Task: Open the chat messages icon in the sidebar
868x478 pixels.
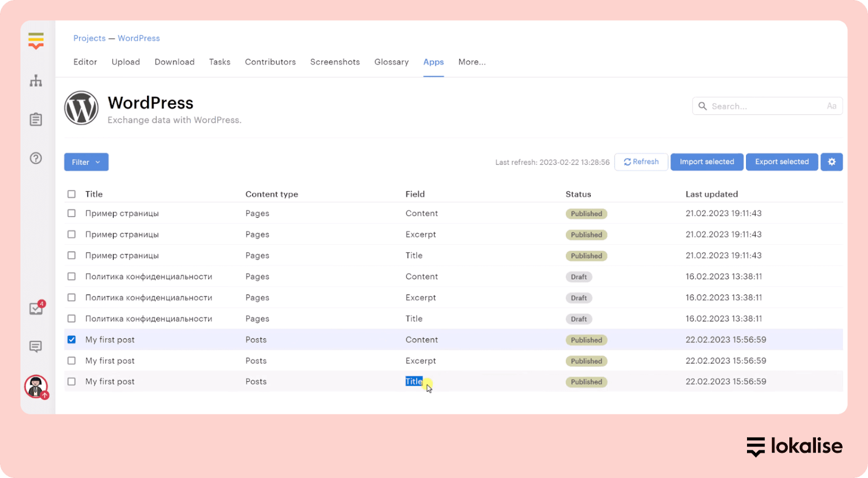Action: pyautogui.click(x=36, y=346)
